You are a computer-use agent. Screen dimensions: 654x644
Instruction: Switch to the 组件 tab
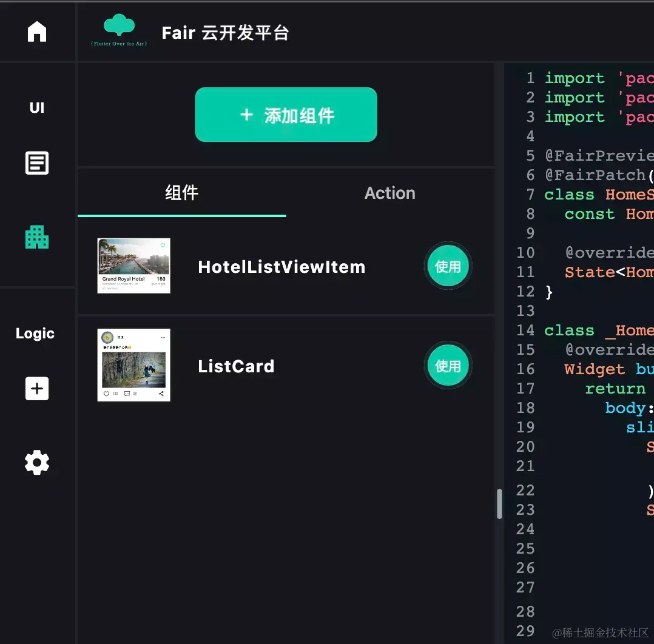182,193
